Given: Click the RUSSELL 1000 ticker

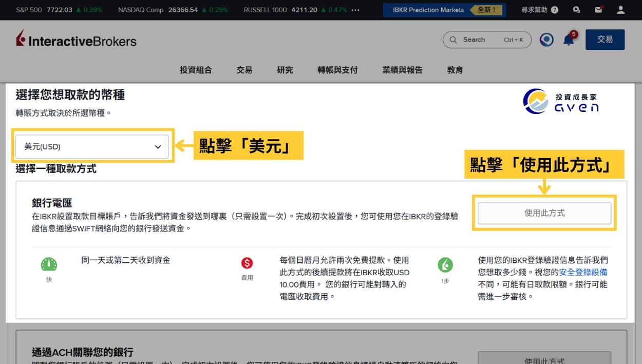Looking at the screenshot, I should [295, 10].
